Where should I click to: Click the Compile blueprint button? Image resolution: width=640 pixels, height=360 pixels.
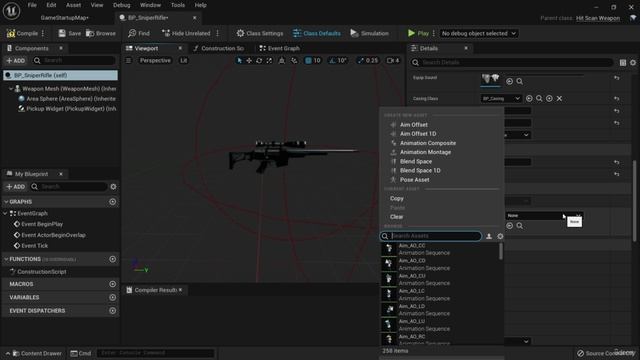(x=22, y=33)
